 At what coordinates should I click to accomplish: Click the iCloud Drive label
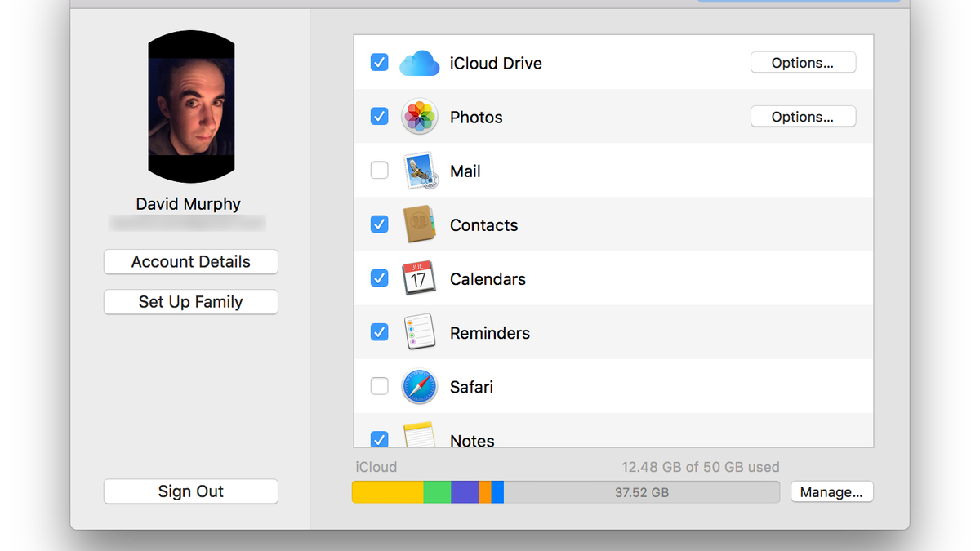click(496, 63)
